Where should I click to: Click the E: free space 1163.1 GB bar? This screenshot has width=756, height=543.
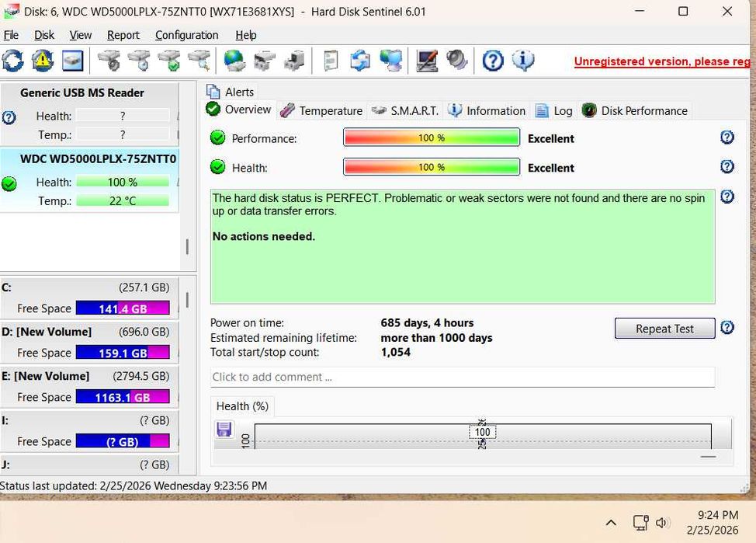coord(123,397)
